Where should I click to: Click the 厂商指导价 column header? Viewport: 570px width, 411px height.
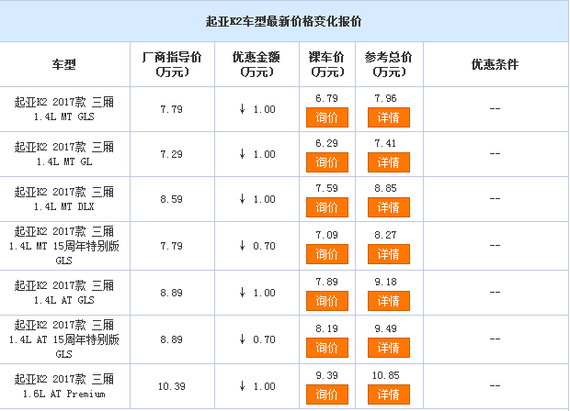coord(172,64)
